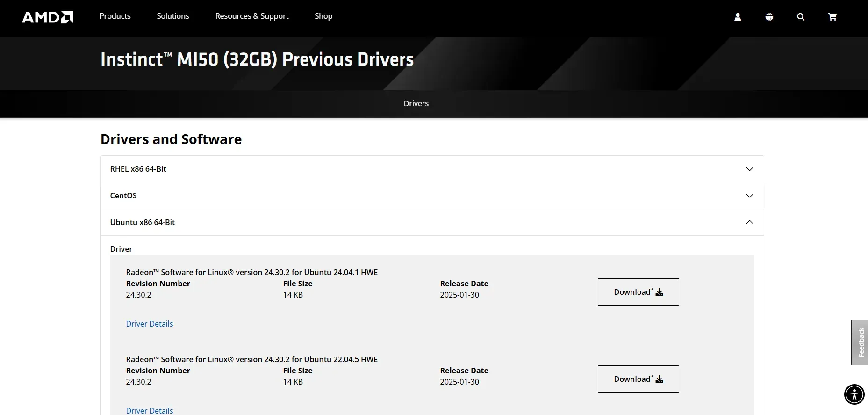Select the Drivers tab
Screen dimensions: 868x415
tap(416, 103)
